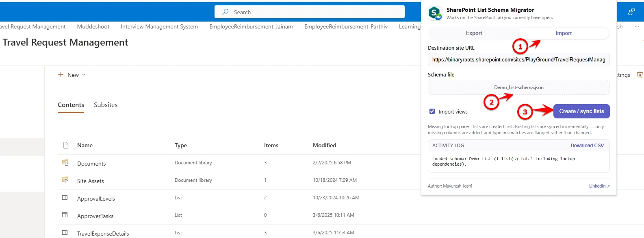644x238 pixels.
Task: Sort by the Type column header
Action: click(x=181, y=145)
